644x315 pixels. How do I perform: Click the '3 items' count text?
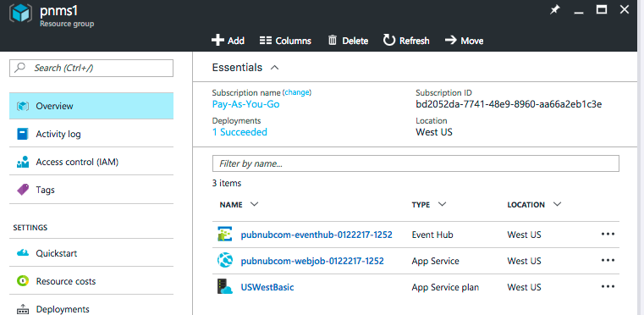coord(227,183)
